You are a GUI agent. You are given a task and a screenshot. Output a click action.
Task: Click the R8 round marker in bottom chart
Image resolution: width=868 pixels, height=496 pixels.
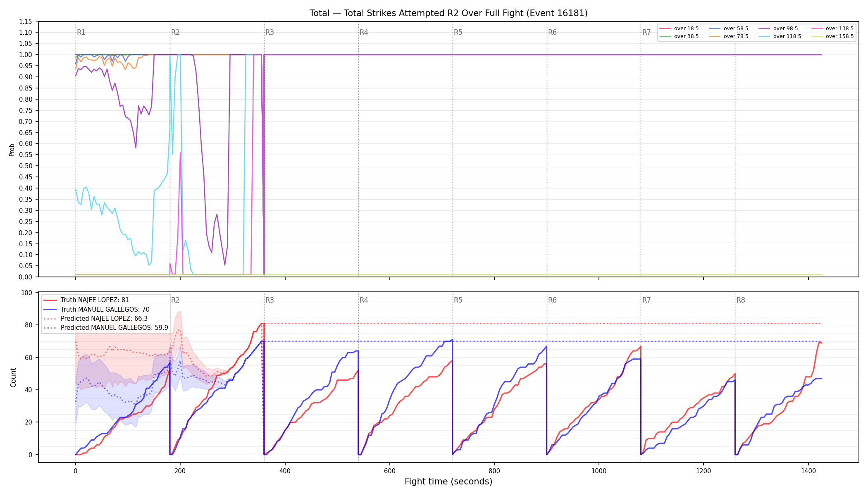coord(741,300)
